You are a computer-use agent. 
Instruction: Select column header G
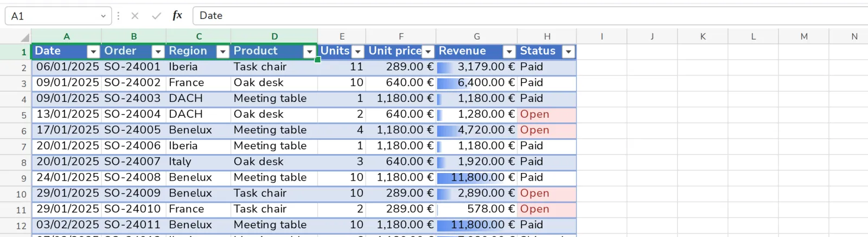476,36
